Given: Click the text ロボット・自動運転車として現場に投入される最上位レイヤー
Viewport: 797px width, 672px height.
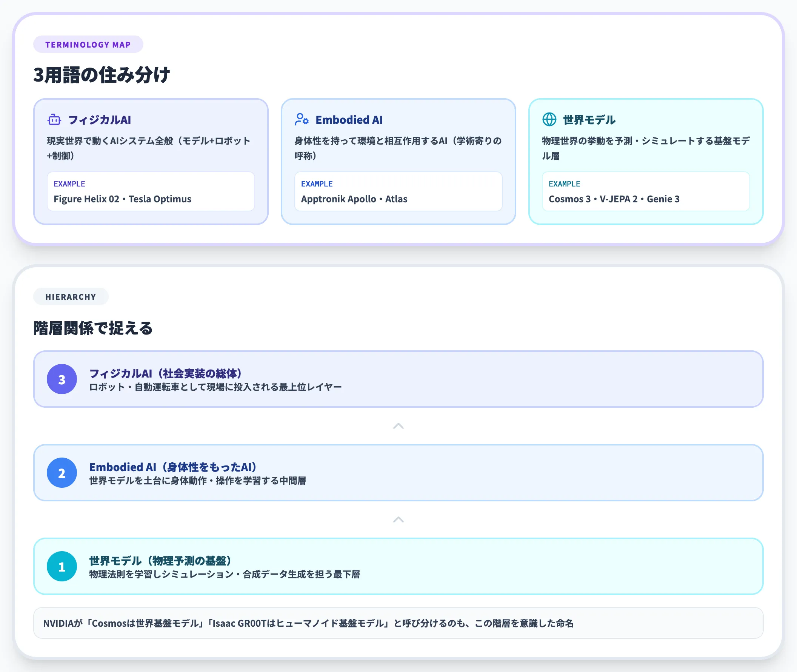Looking at the screenshot, I should tap(215, 387).
